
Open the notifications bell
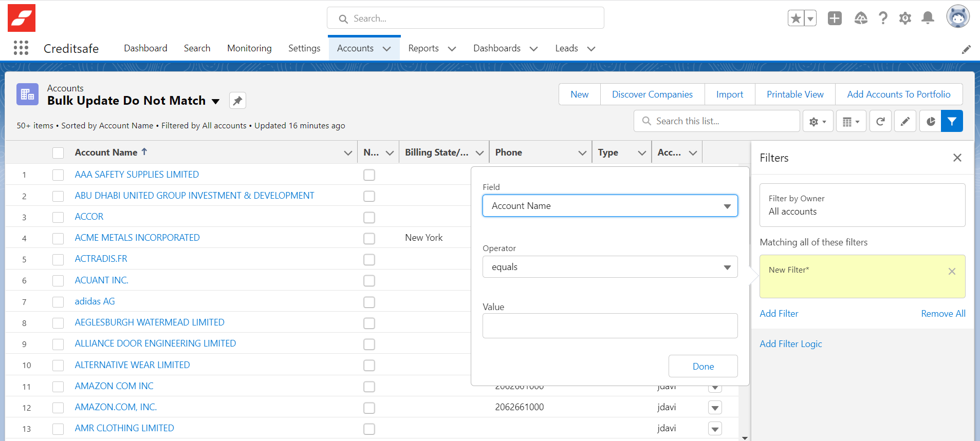coord(928,18)
